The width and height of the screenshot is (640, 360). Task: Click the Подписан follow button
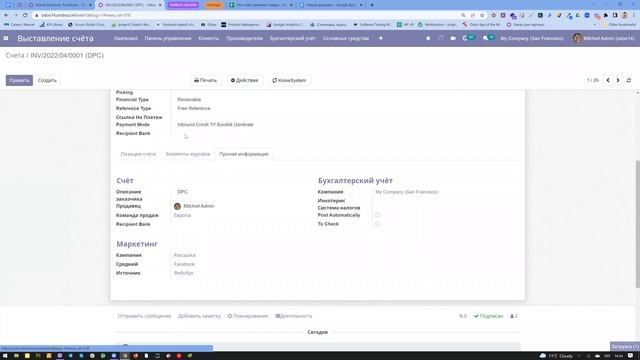pos(489,316)
